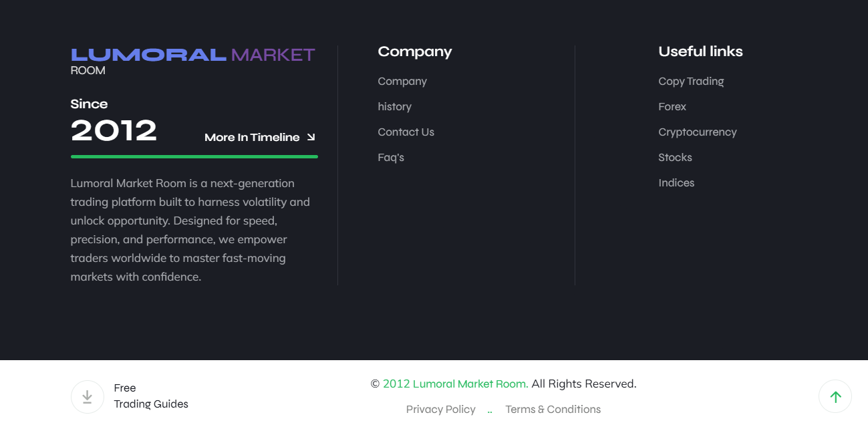Visit the Faq's link
The height and width of the screenshot is (431, 868).
[x=391, y=158]
